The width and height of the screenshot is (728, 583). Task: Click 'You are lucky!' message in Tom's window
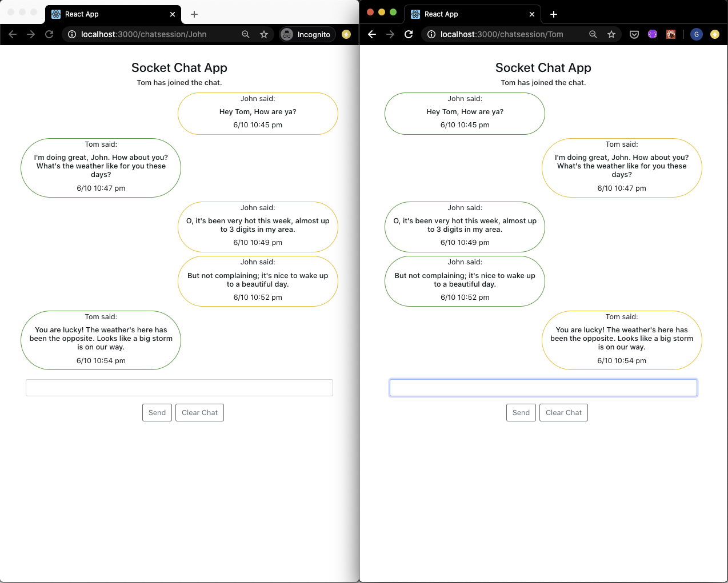[x=622, y=339]
